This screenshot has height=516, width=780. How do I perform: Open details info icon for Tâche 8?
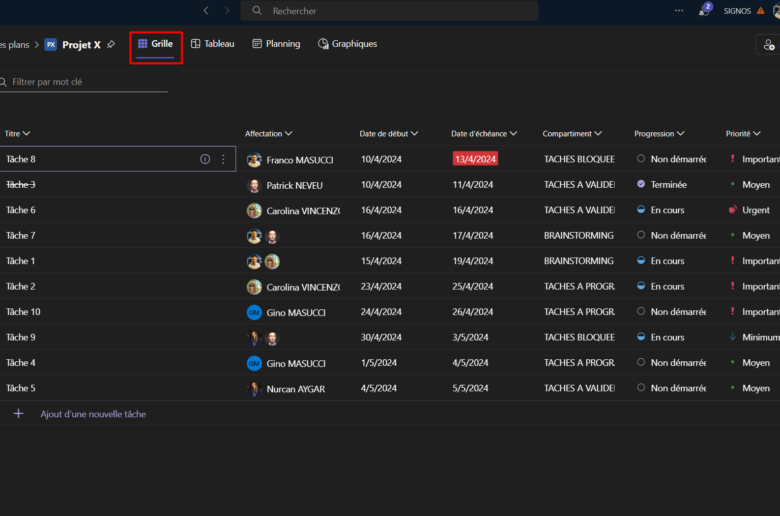[205, 159]
